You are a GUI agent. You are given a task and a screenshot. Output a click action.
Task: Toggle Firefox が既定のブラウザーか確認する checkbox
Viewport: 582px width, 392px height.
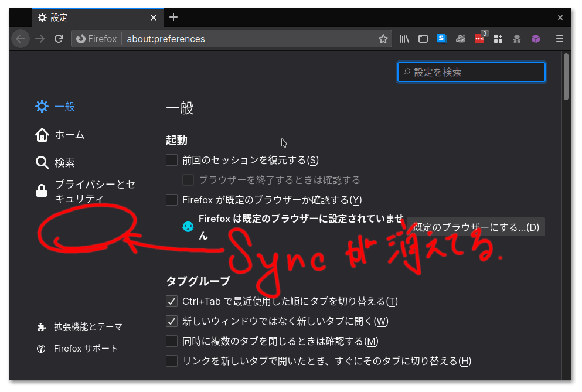click(x=172, y=200)
